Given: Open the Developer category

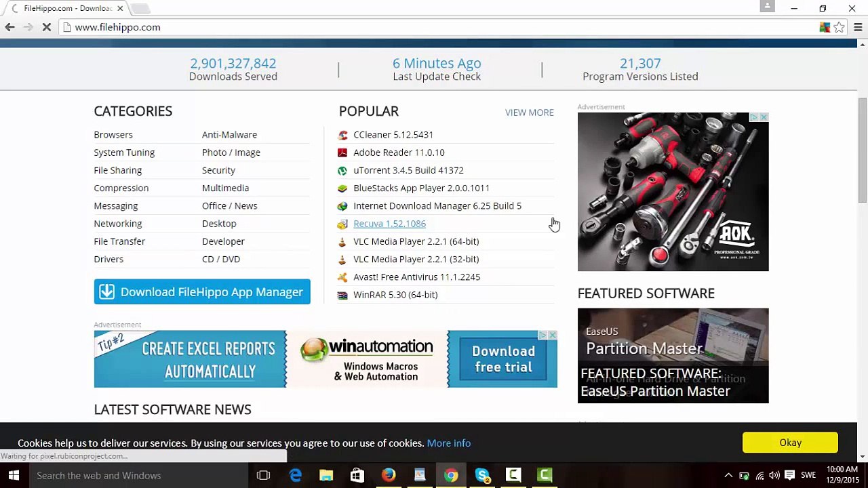Looking at the screenshot, I should [223, 241].
